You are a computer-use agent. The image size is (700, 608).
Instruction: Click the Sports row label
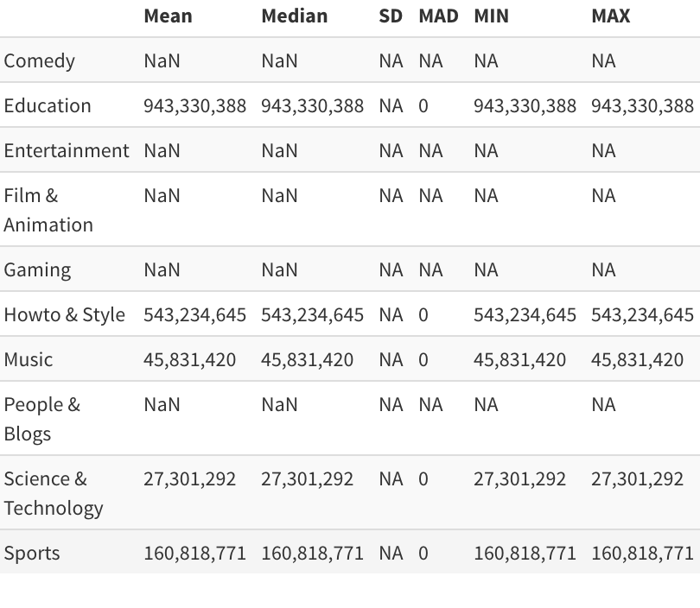point(32,554)
